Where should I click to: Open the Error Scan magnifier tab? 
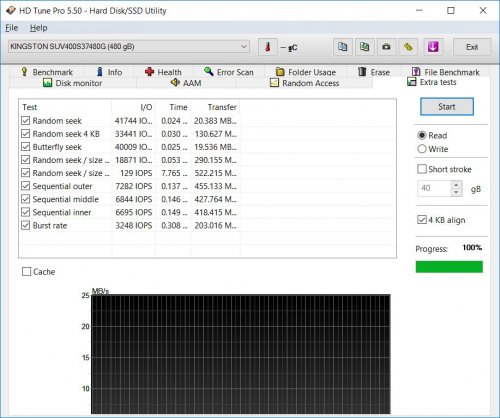229,72
